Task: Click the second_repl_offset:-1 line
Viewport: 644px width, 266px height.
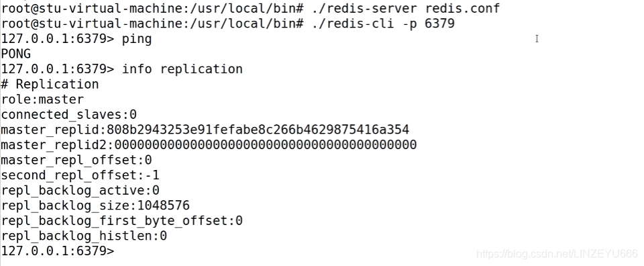Action: (80, 175)
